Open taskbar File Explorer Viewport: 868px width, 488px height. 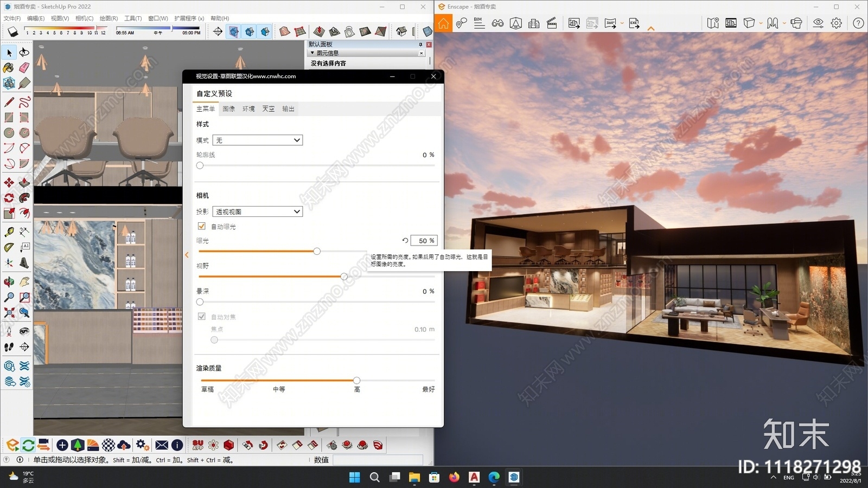[414, 477]
